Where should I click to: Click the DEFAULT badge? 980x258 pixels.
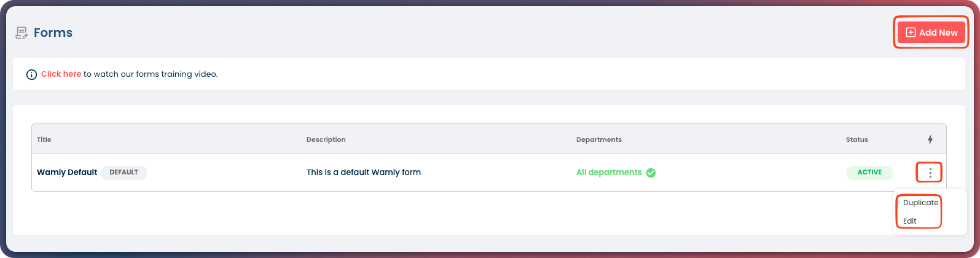pos(123,173)
